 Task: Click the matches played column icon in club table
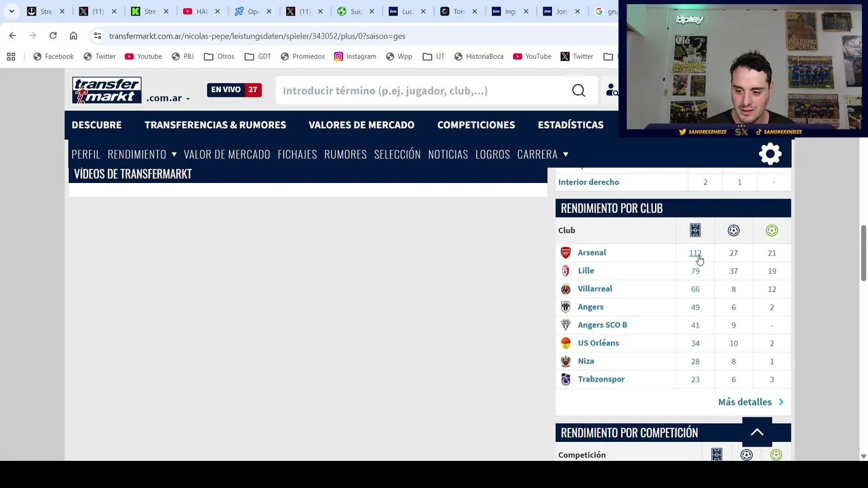(695, 230)
